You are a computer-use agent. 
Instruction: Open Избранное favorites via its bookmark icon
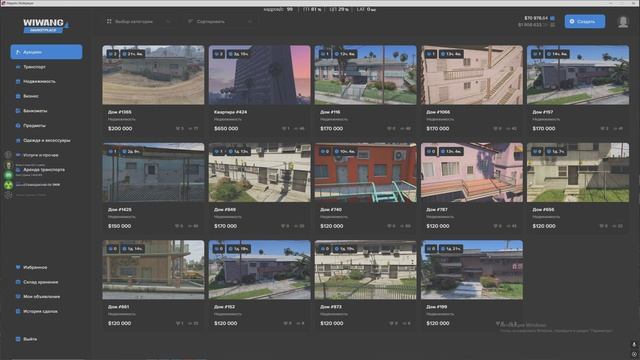pyautogui.click(x=18, y=267)
